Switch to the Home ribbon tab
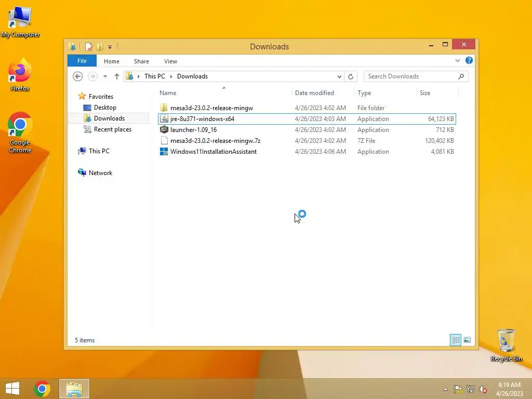The width and height of the screenshot is (532, 399). (112, 61)
